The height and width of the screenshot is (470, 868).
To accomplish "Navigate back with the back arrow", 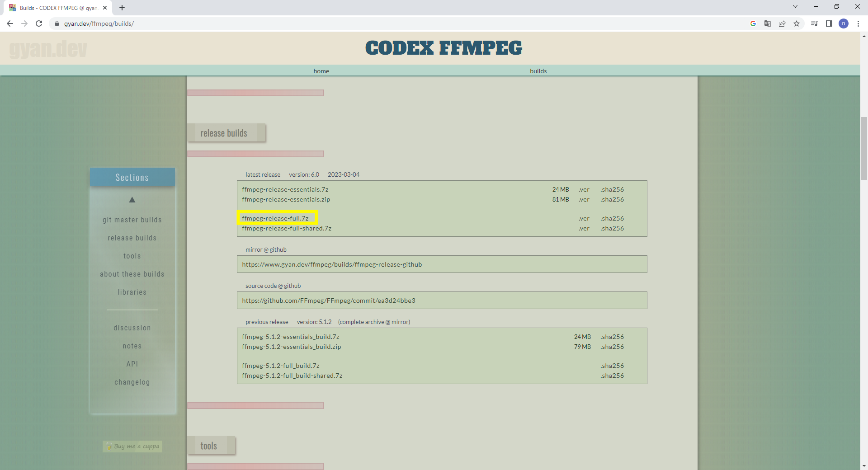I will click(x=9, y=23).
